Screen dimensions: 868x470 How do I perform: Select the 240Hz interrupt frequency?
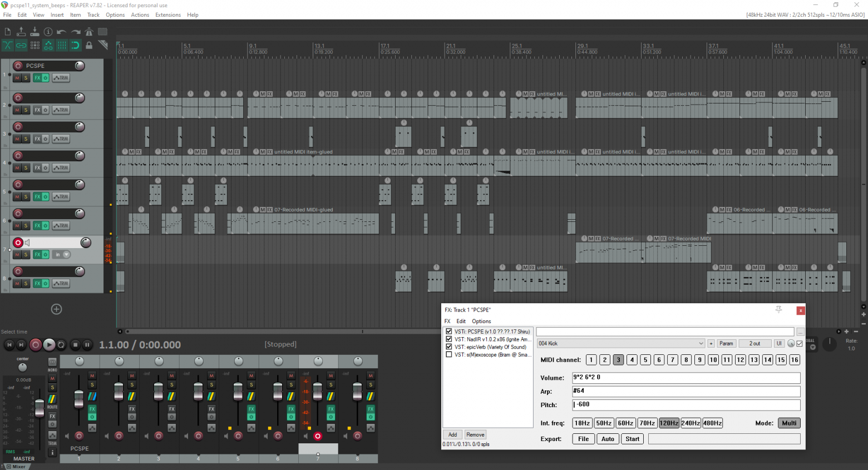click(x=691, y=423)
